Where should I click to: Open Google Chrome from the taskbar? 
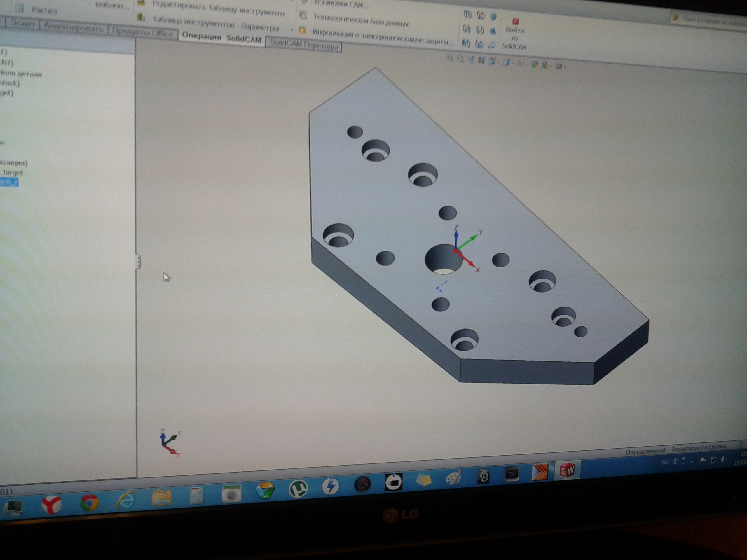[x=89, y=503]
